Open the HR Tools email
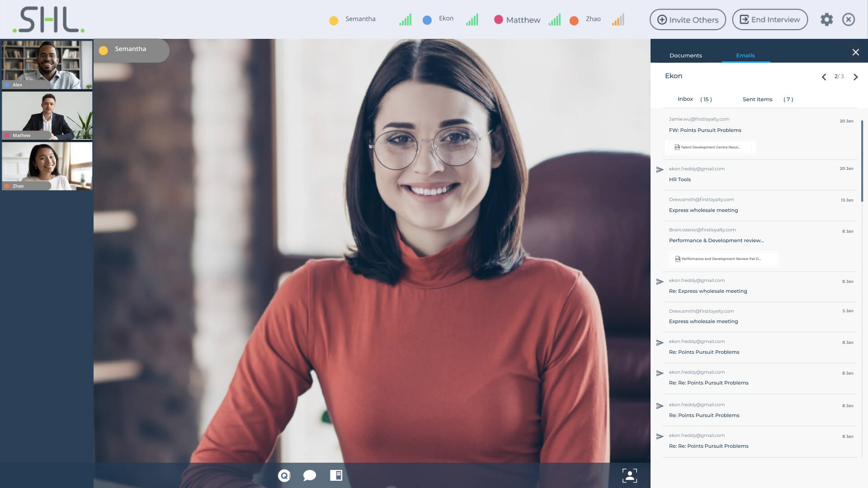This screenshot has height=488, width=868. (x=680, y=179)
